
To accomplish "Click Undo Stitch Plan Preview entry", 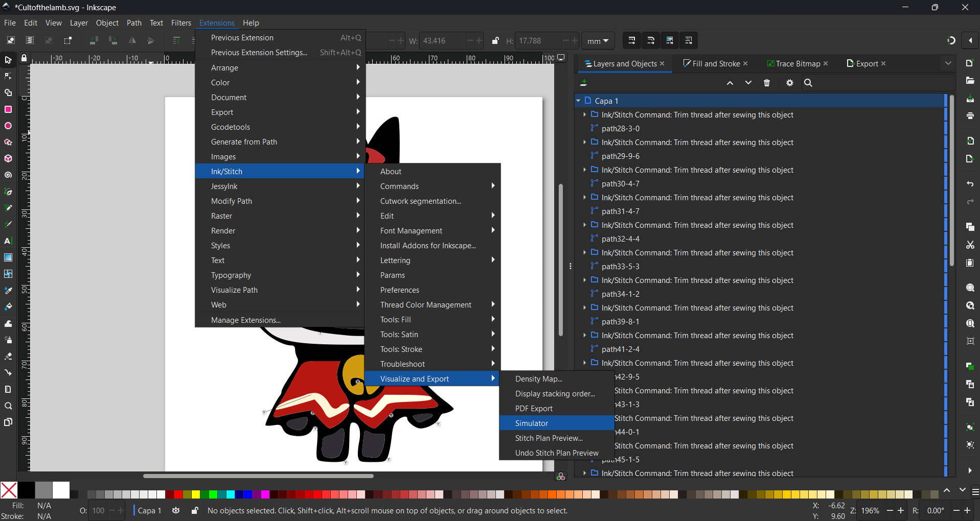I will click(x=557, y=453).
